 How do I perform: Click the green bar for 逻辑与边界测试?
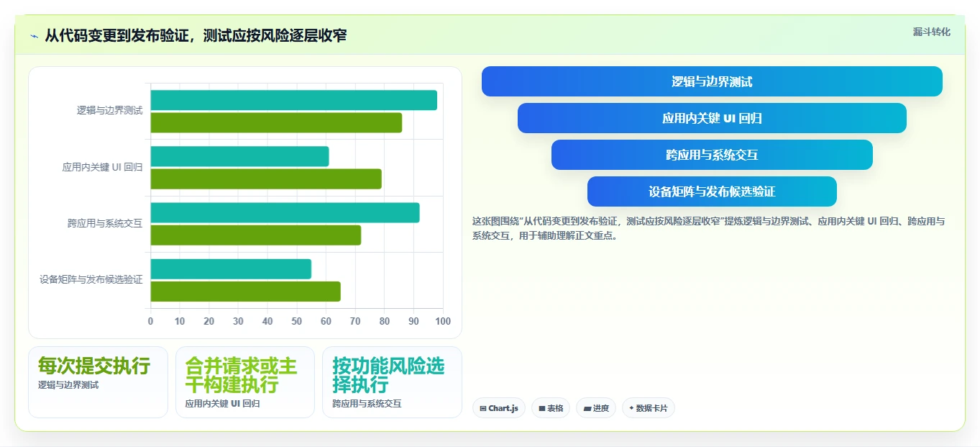(x=276, y=122)
